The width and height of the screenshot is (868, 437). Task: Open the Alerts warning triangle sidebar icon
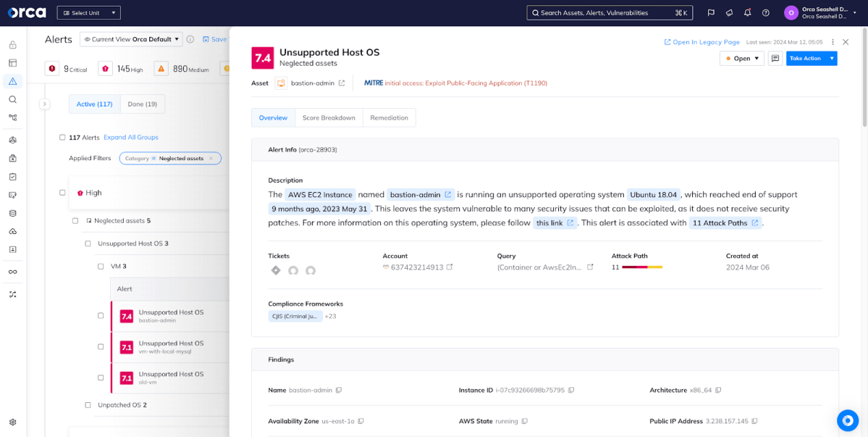[13, 81]
